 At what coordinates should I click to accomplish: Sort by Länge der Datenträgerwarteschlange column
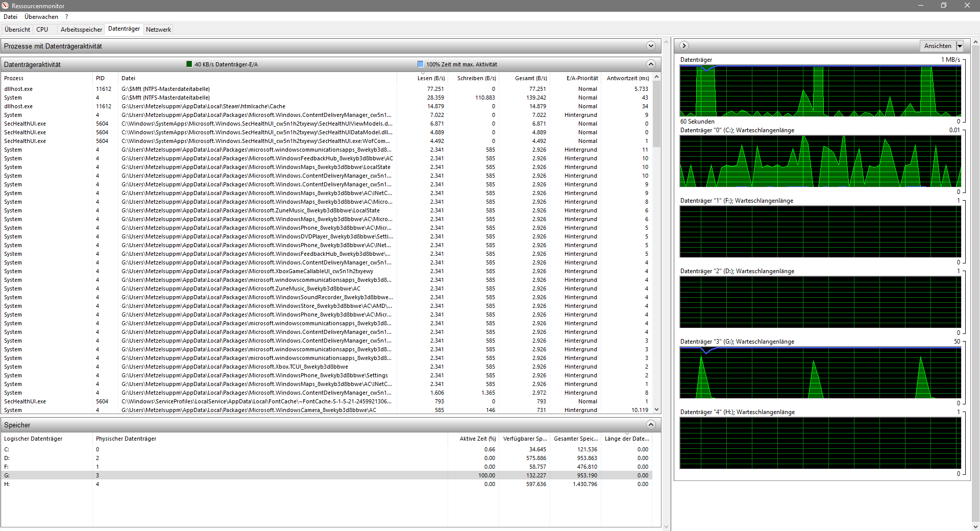click(x=627, y=439)
